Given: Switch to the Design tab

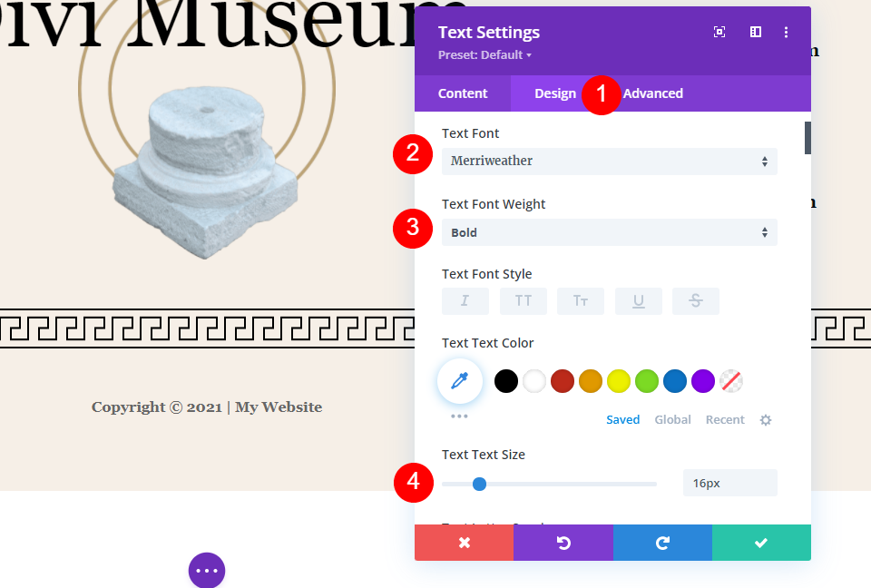Looking at the screenshot, I should (555, 93).
